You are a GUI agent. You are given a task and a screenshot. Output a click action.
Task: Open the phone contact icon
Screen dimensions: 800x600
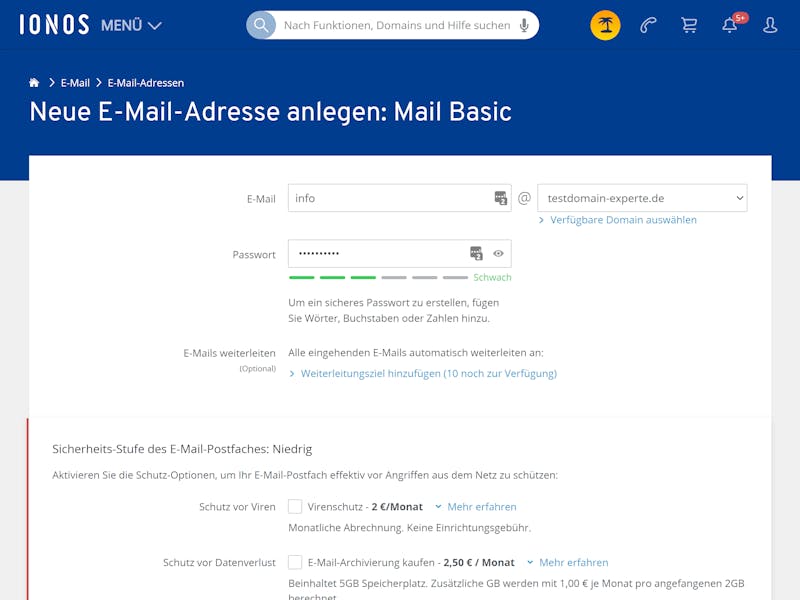click(648, 25)
